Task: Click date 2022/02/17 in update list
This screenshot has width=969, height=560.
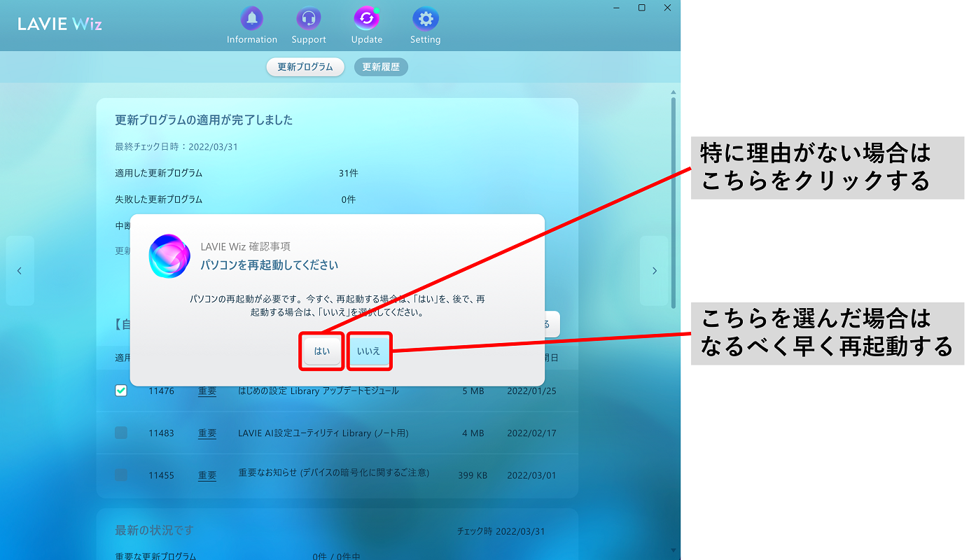Action: [531, 433]
